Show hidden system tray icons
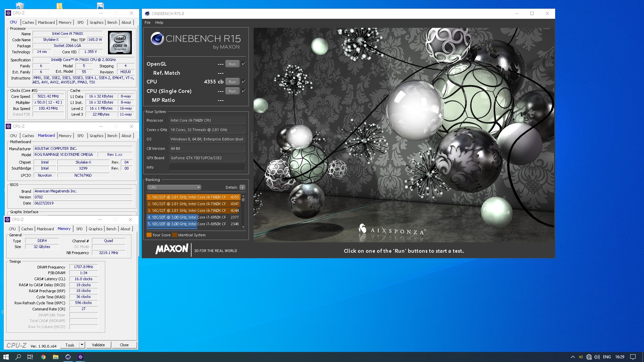 pos(573,357)
